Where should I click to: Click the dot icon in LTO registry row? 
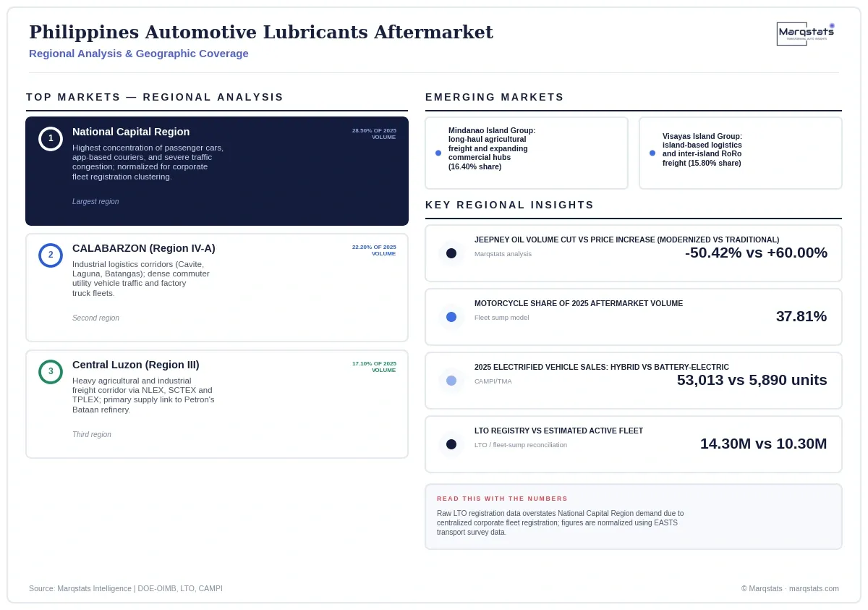pos(451,444)
